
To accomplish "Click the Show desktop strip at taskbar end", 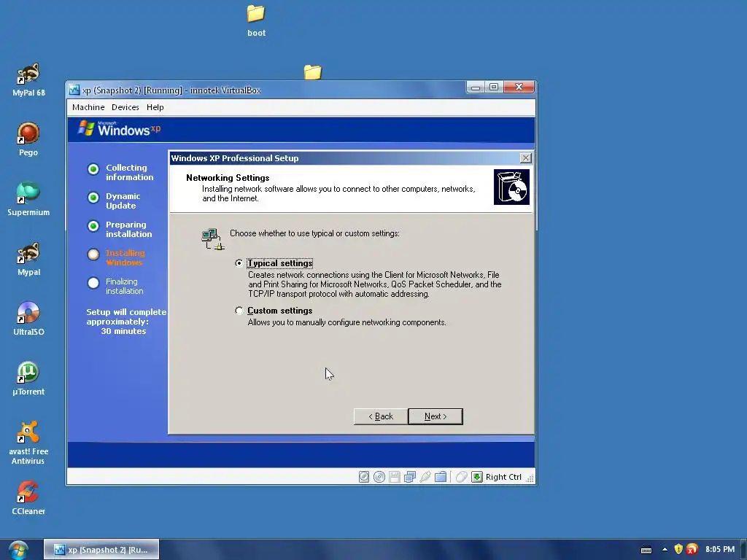I will (743, 550).
